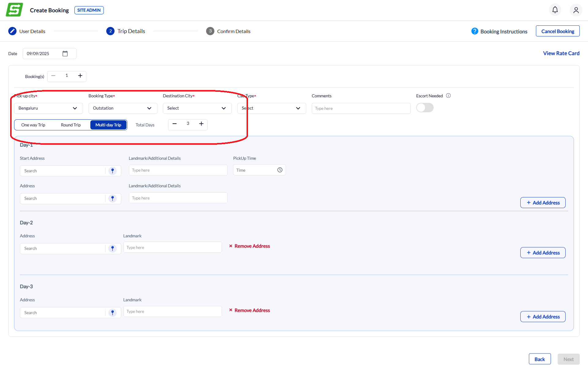Open the user profile icon
This screenshot has height=370, width=588.
tap(576, 10)
